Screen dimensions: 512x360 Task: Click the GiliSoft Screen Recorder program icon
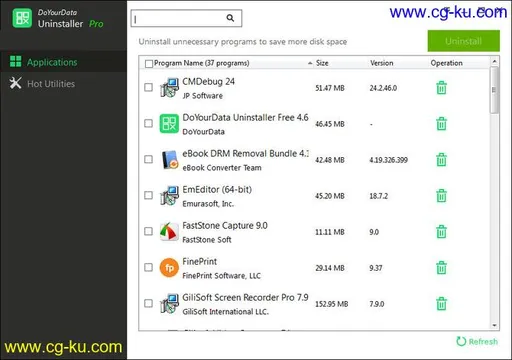point(169,304)
